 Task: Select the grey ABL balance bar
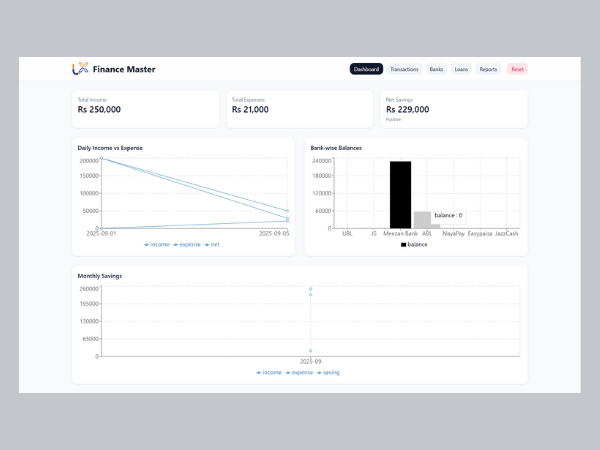(x=423, y=220)
